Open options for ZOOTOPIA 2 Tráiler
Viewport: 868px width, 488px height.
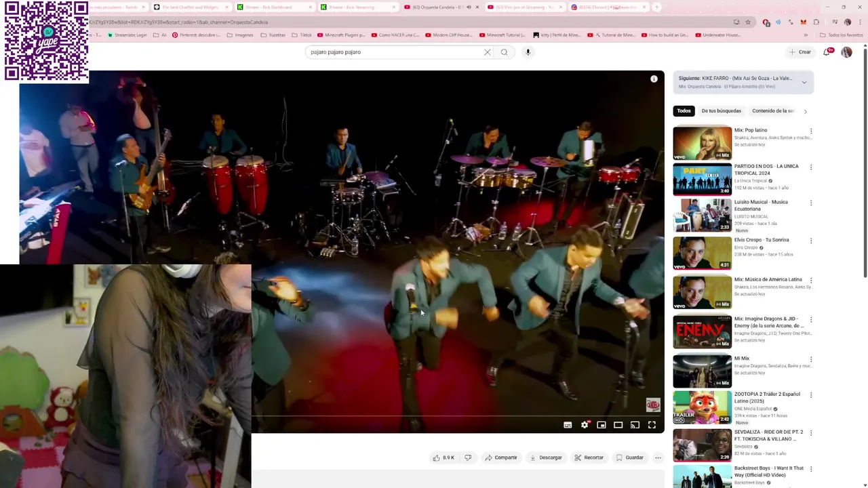pos(810,395)
